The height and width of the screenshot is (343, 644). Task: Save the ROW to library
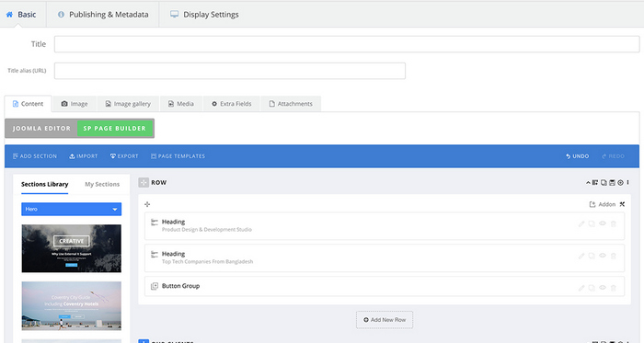coord(612,183)
